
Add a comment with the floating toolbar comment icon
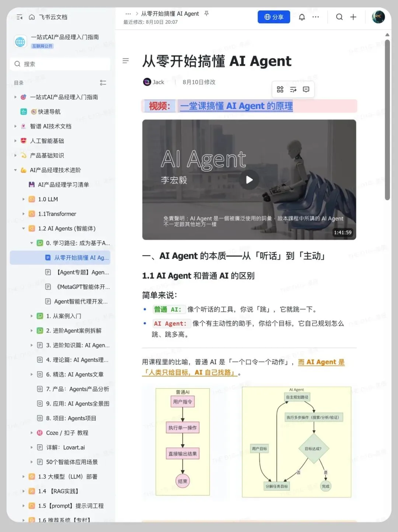pyautogui.click(x=306, y=90)
